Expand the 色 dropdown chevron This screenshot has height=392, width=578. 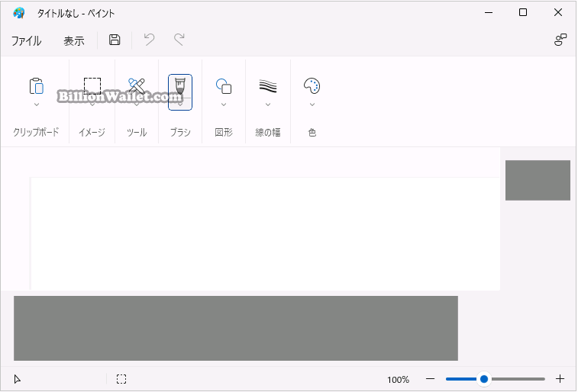(x=312, y=104)
